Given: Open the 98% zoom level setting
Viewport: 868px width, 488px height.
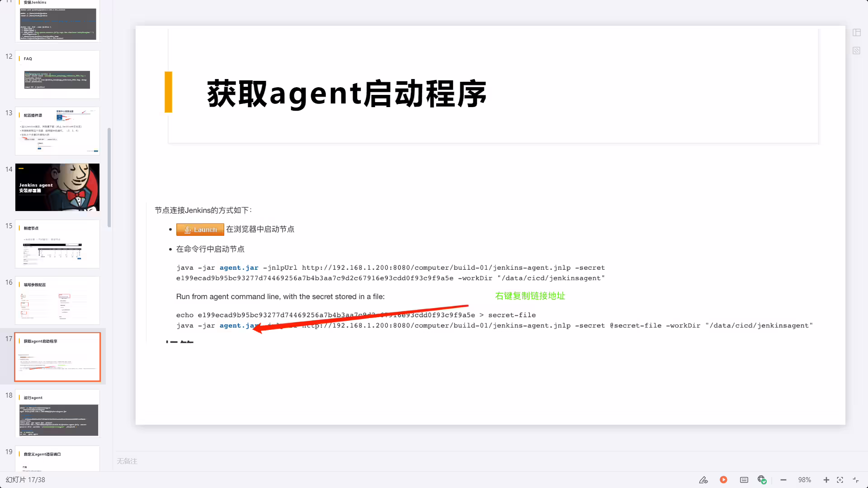Looking at the screenshot, I should (804, 480).
